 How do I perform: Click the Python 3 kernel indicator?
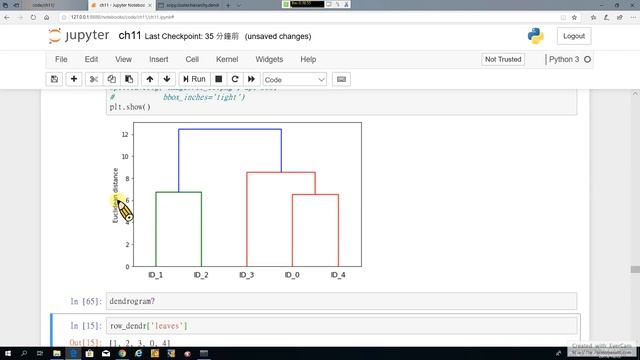point(564,60)
